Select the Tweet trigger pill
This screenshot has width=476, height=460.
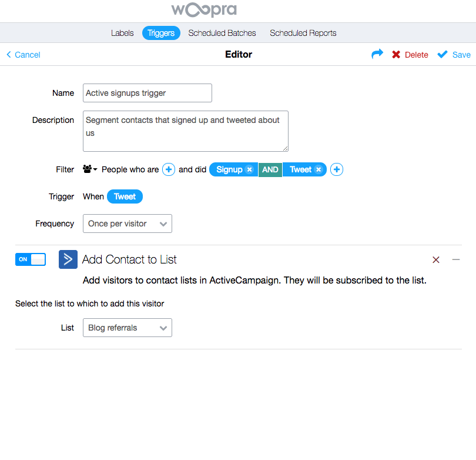(124, 197)
